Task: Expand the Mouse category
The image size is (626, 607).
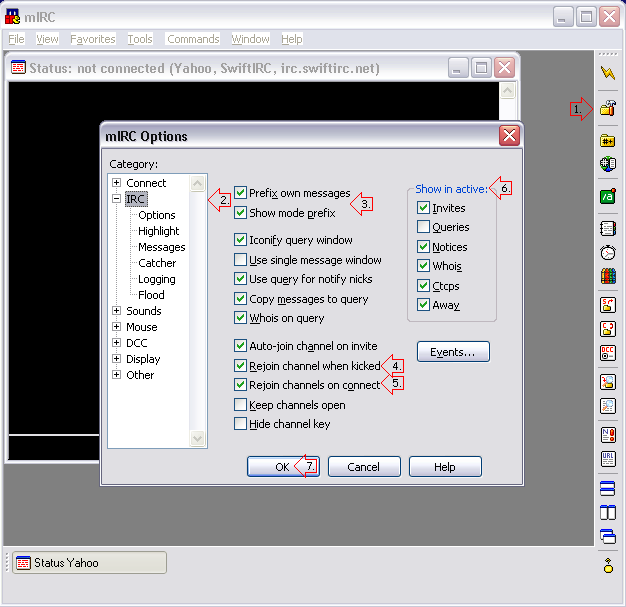Action: point(116,326)
